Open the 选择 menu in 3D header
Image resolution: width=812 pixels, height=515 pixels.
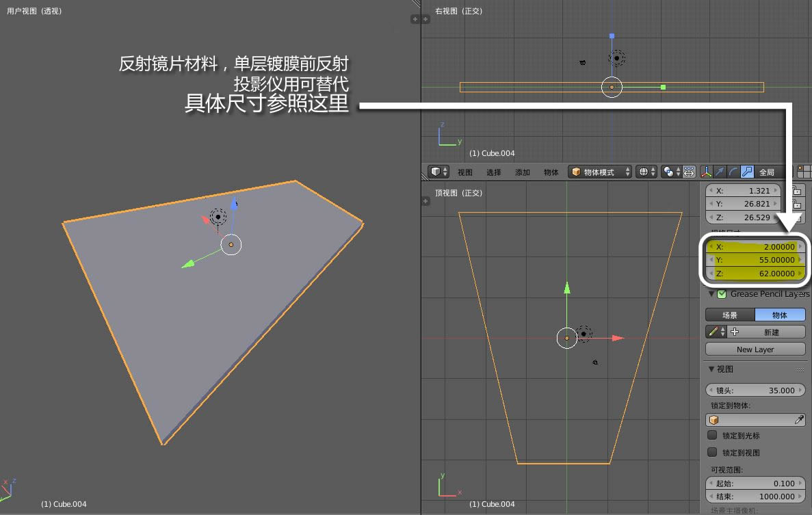493,172
